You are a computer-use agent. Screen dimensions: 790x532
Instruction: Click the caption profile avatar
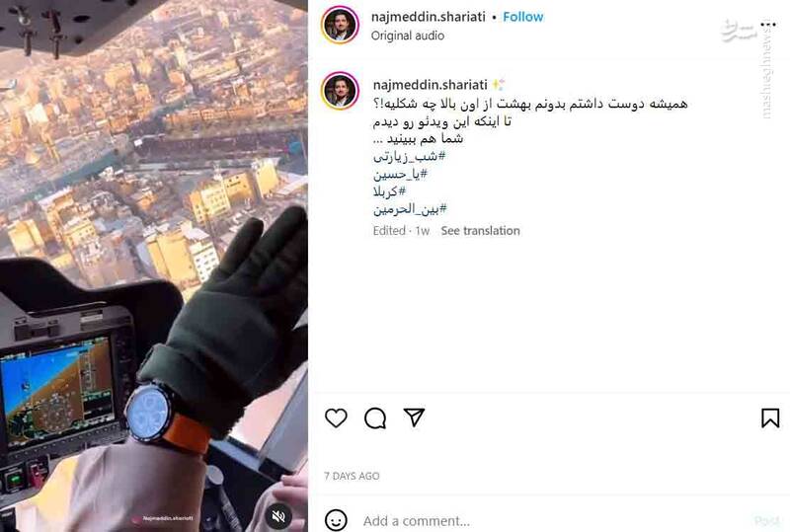point(340,91)
